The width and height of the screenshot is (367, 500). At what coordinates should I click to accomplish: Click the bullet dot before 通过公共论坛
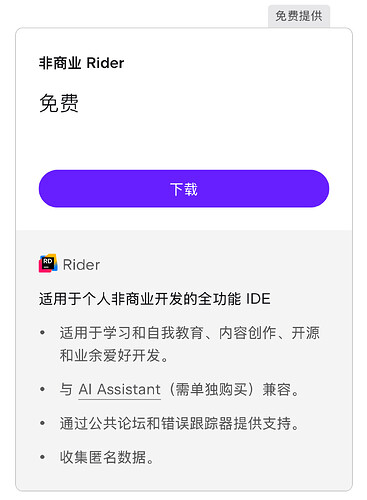pyautogui.click(x=42, y=423)
